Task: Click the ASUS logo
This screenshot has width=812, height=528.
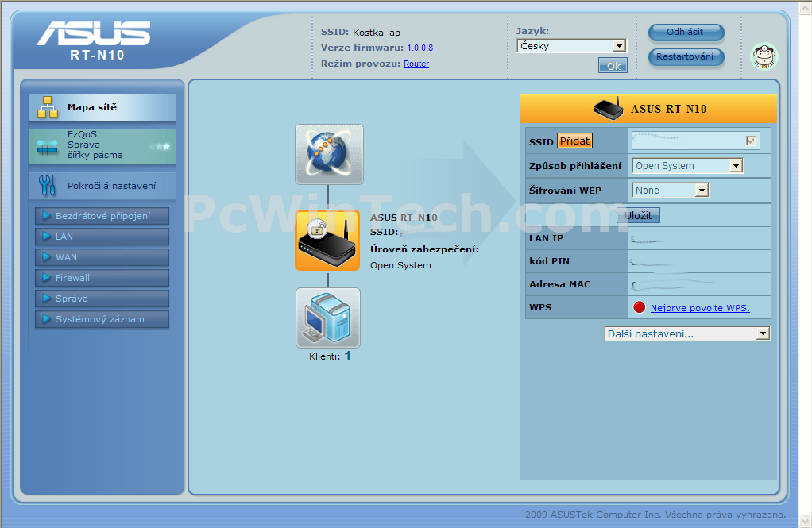Action: point(94,33)
